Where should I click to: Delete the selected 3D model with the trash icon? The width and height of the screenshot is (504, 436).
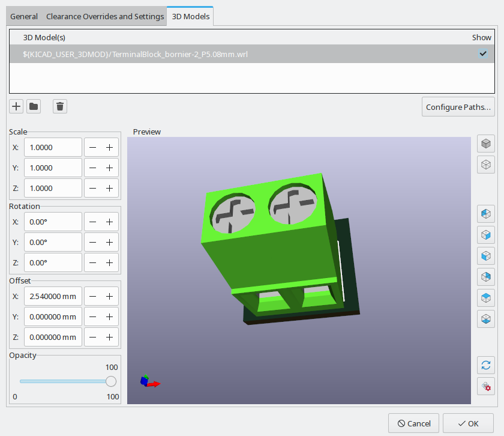coord(60,106)
